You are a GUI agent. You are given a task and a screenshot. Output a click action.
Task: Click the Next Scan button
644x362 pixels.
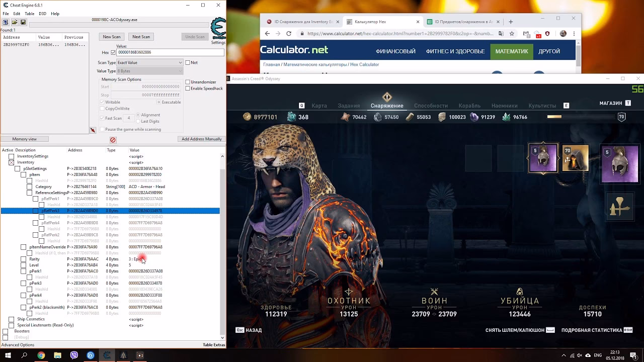tap(141, 37)
